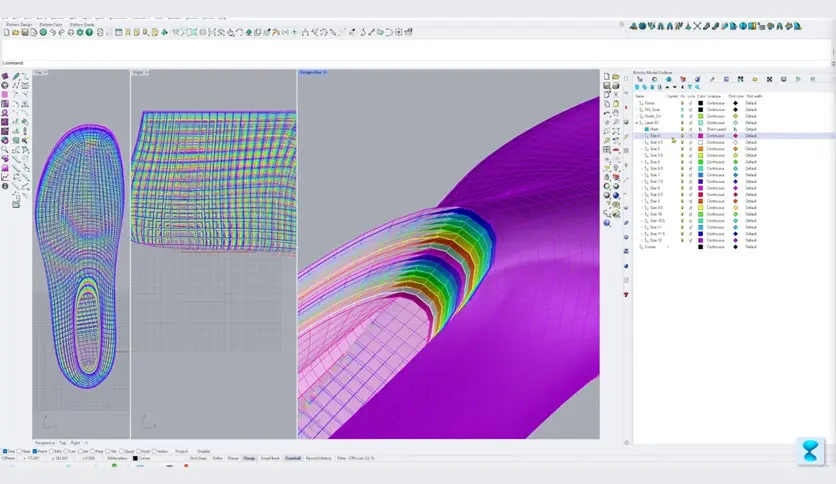Click the green question-mark Help icon
The width and height of the screenshot is (836, 484).
(x=90, y=33)
